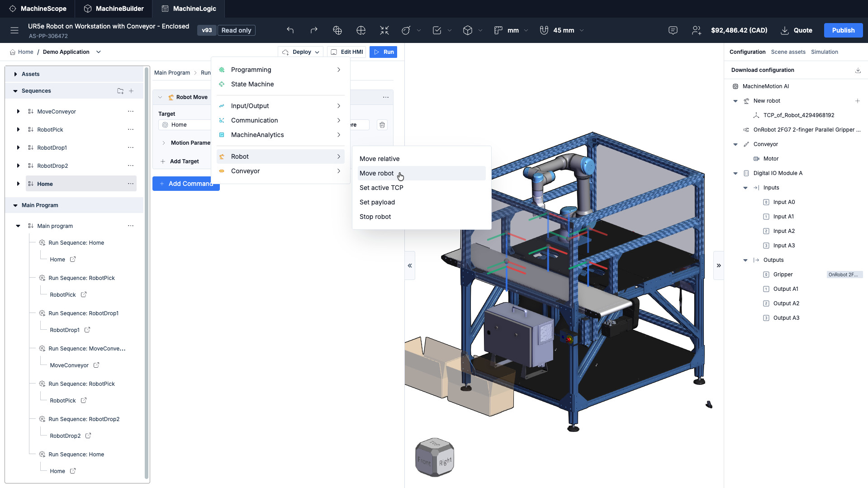
Task: Click the Publish button
Action: pyautogui.click(x=843, y=30)
